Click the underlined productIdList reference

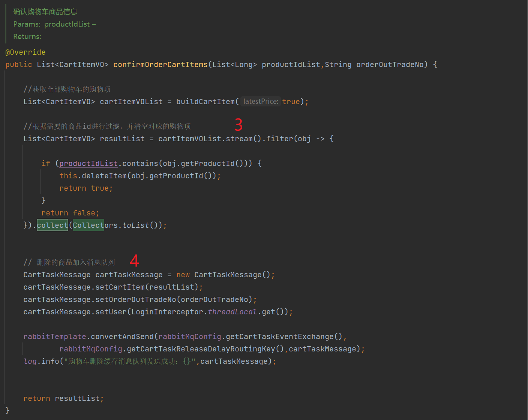click(x=88, y=163)
